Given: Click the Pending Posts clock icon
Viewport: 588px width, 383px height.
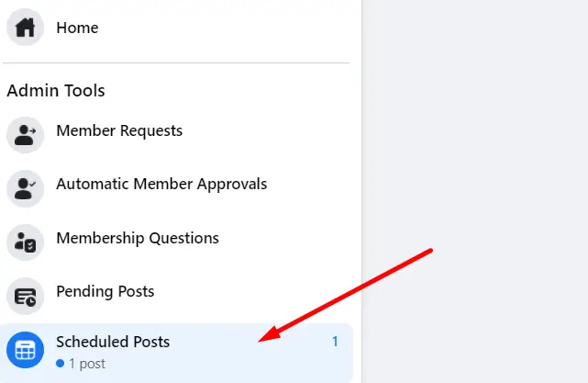Looking at the screenshot, I should (25, 296).
